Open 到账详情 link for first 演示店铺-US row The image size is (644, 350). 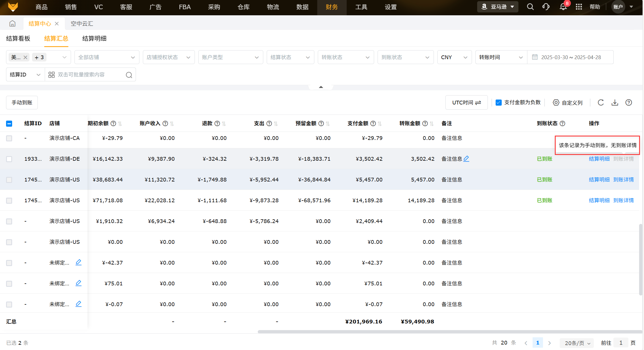point(624,179)
